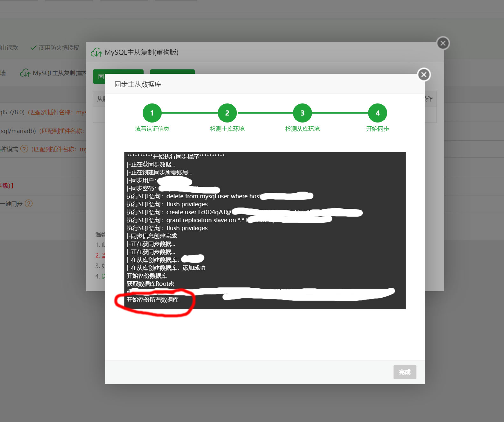
Task: Click the 完成 button
Action: pos(405,372)
